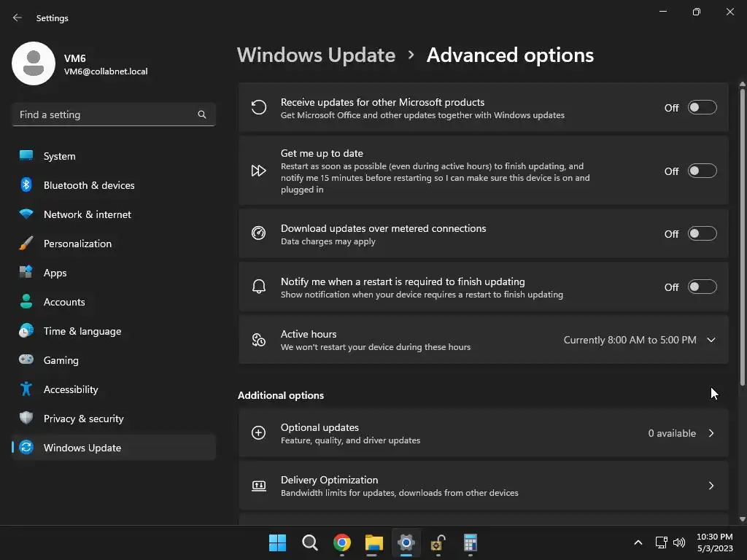Click the Find a setting search box
747x560 pixels.
coord(113,114)
